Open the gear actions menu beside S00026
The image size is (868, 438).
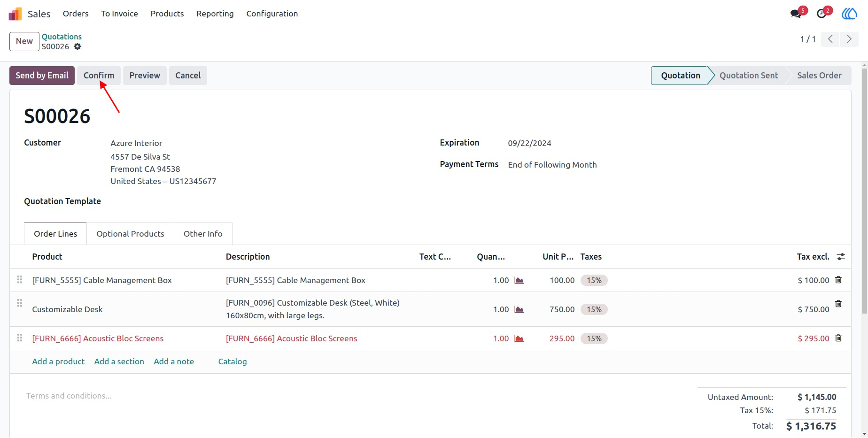pos(77,46)
